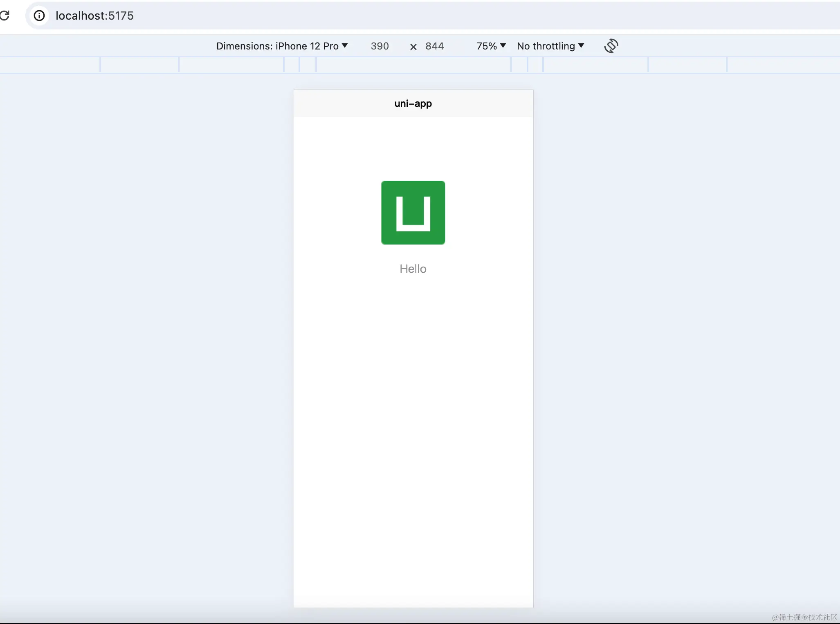Select the rightmost segment of width preset bar
This screenshot has height=624, width=840.
[x=783, y=65]
